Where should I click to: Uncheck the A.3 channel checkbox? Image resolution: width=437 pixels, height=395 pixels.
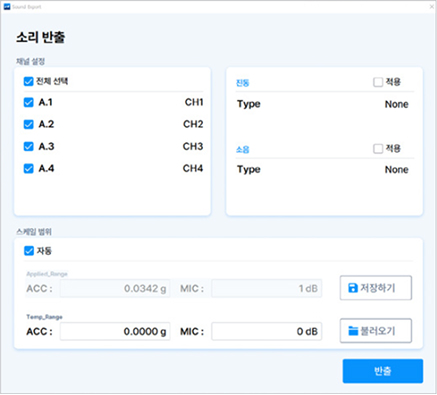(29, 146)
